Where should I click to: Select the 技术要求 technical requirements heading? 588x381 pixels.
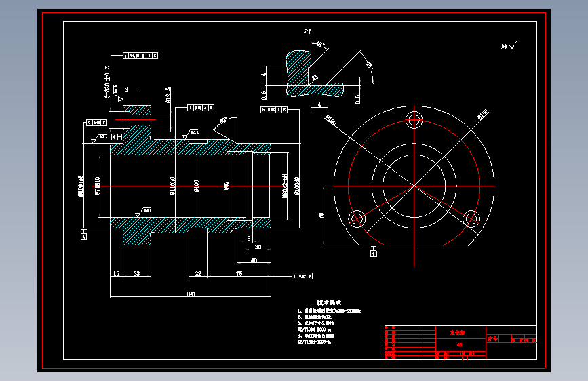329,302
